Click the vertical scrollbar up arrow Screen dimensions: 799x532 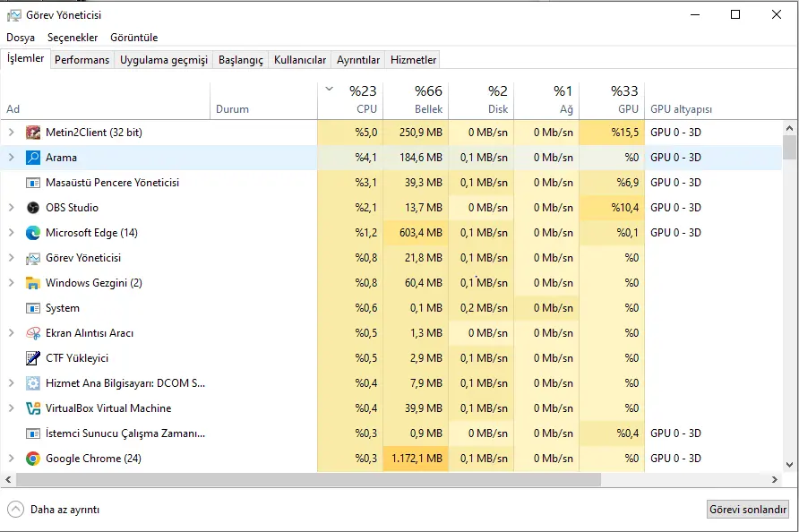789,128
